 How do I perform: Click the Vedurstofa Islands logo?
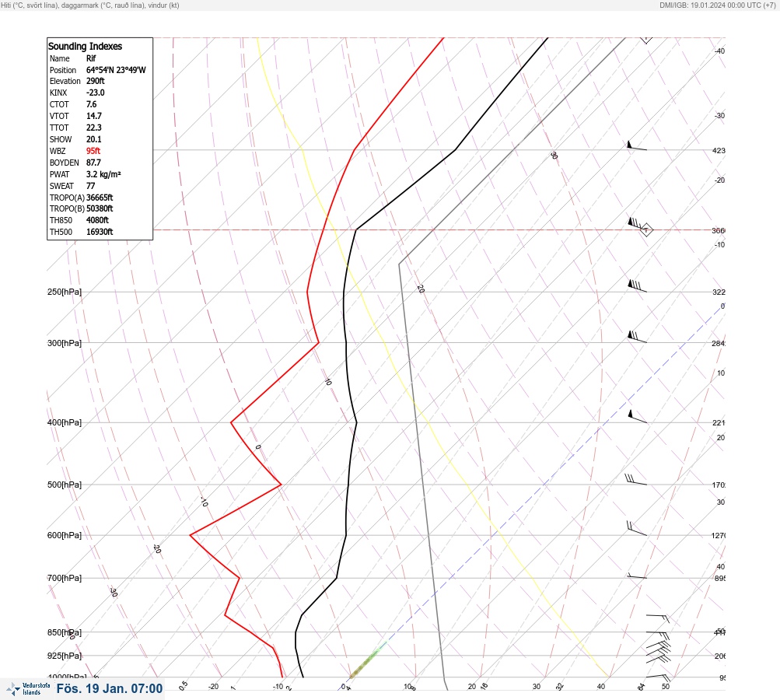tap(28, 688)
